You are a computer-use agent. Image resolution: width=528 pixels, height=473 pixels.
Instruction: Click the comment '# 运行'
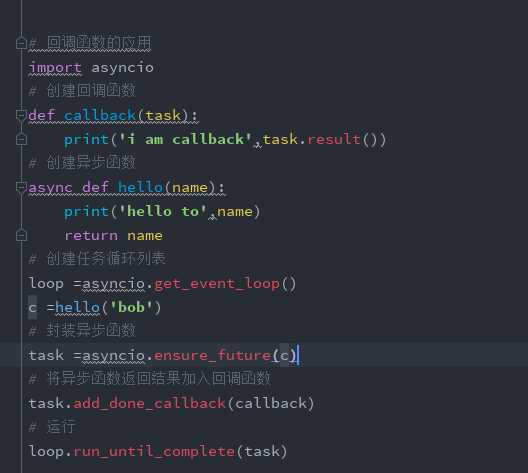53,427
